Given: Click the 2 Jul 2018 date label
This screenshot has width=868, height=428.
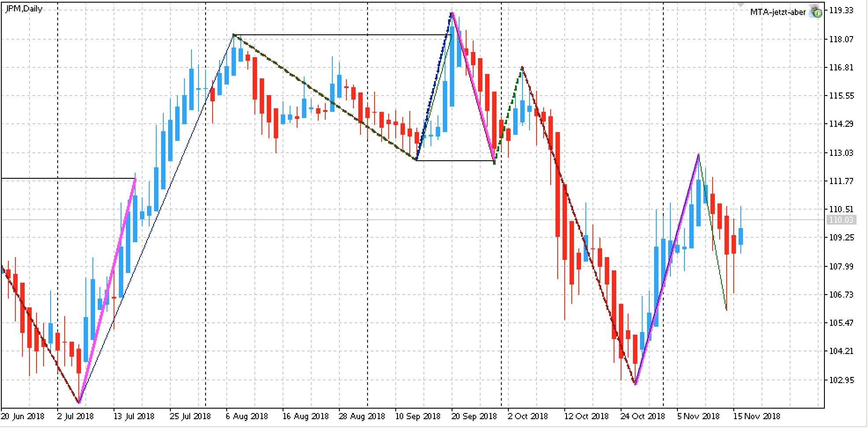Looking at the screenshot, I should pyautogui.click(x=75, y=416).
